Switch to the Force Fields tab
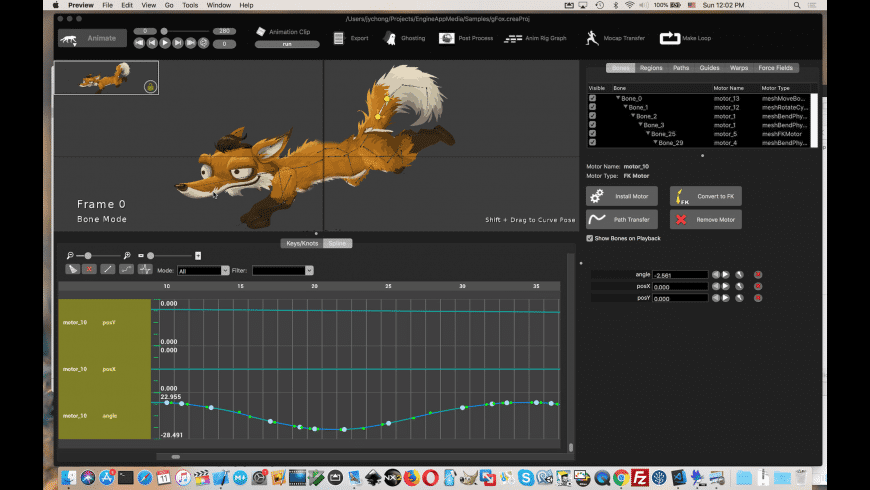Screen dimensions: 870x490 click(x=775, y=68)
